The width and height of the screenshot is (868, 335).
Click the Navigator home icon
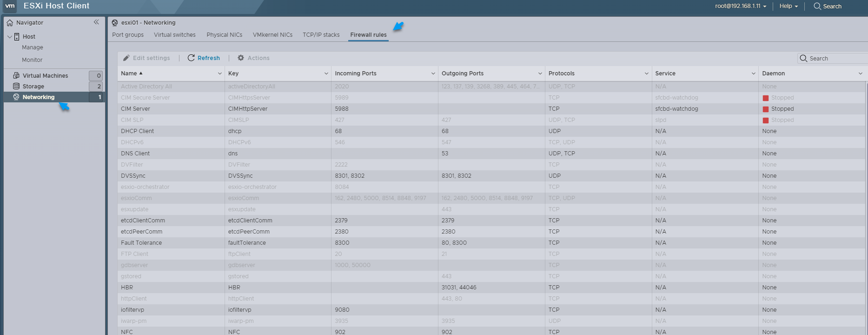pyautogui.click(x=10, y=23)
